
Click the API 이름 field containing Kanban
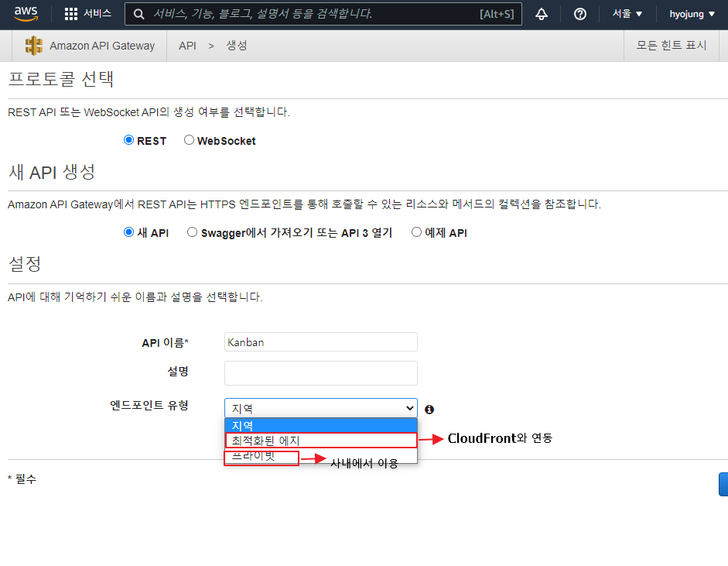321,342
